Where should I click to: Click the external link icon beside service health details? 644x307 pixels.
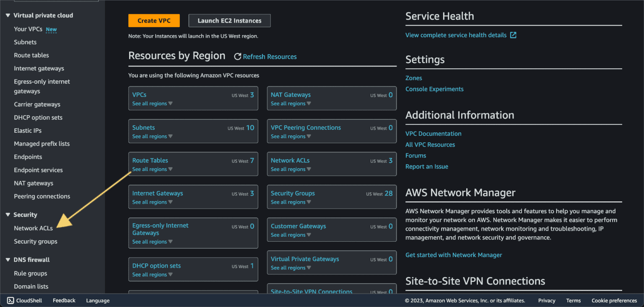point(513,35)
